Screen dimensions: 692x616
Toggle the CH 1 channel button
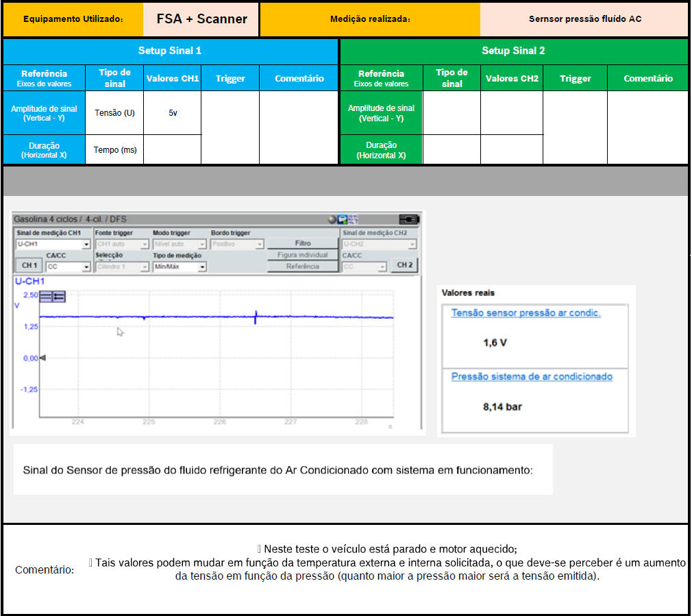pyautogui.click(x=29, y=266)
